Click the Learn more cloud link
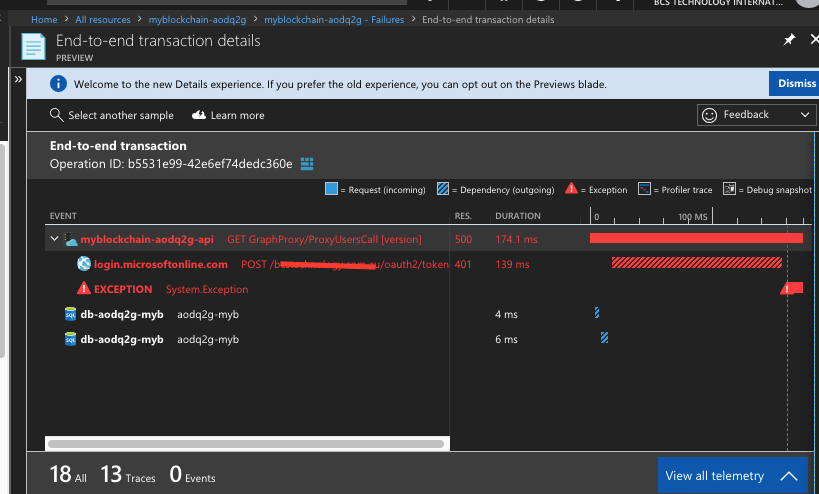Screen dimensions: 819x494 tap(228, 115)
